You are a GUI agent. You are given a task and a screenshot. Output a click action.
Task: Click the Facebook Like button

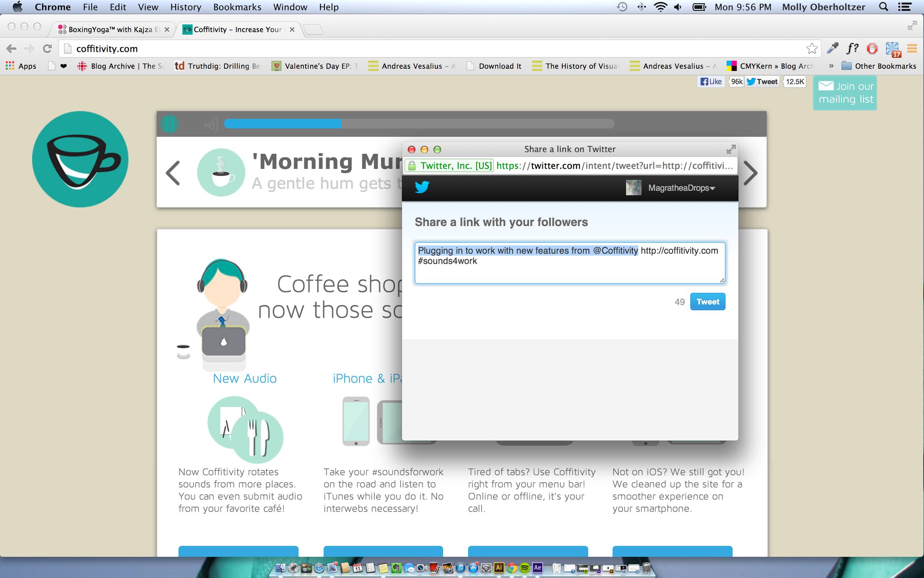click(711, 81)
